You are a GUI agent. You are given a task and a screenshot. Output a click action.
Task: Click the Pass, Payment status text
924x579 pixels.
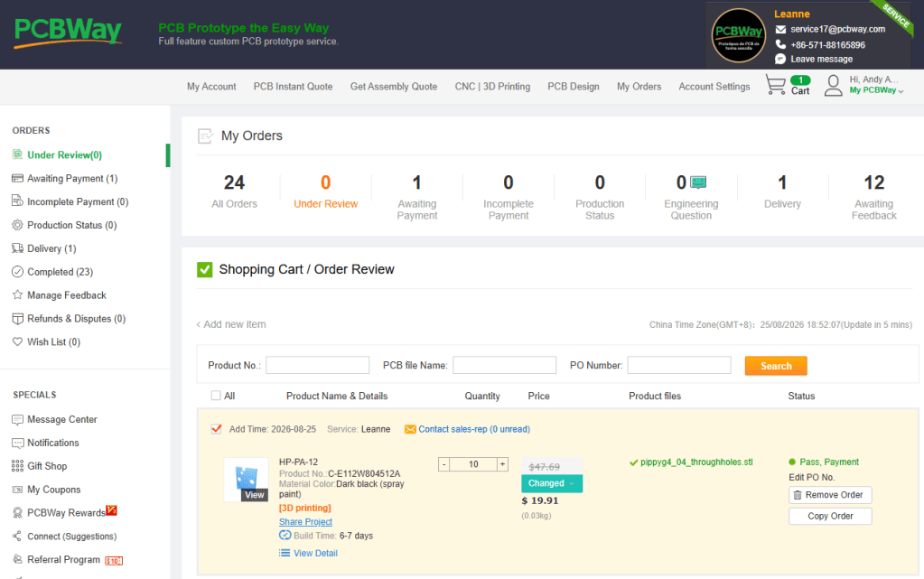828,462
